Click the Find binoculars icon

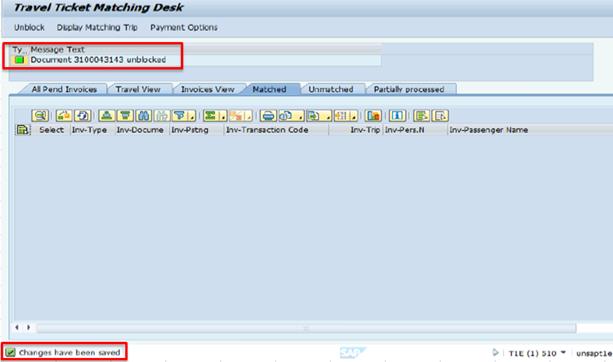tap(144, 116)
